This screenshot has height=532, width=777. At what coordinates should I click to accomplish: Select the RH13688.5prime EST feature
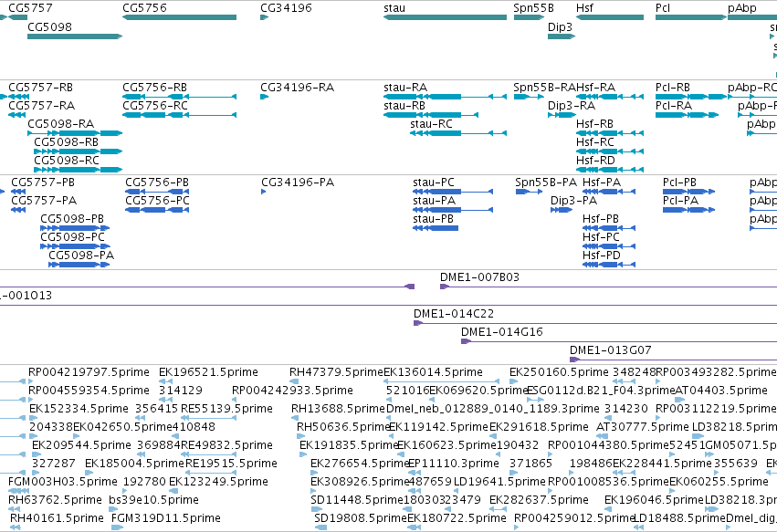click(x=297, y=419)
